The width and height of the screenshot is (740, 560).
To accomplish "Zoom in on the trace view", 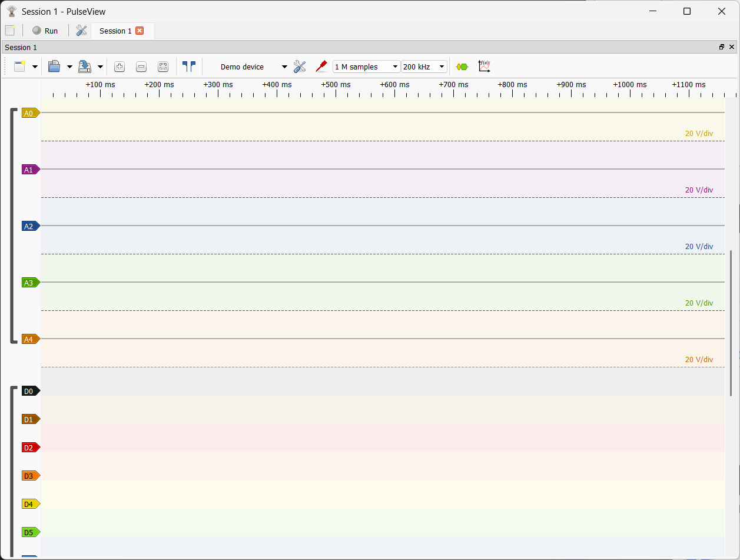I will click(120, 67).
